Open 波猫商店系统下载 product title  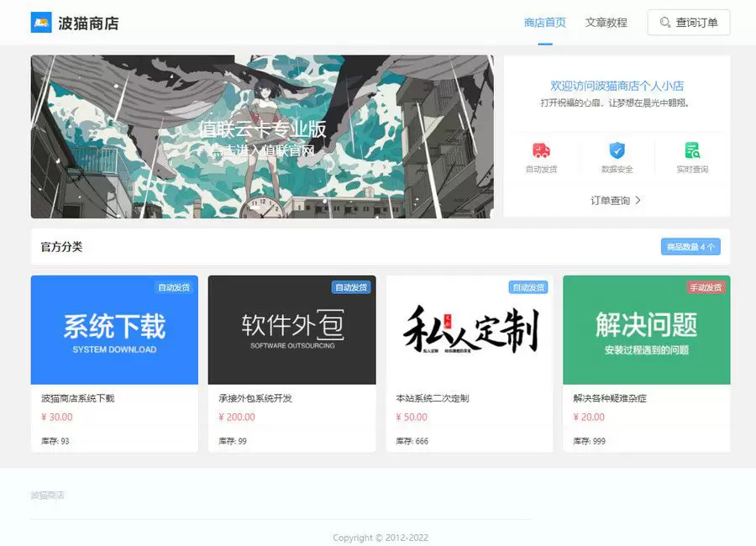(77, 398)
